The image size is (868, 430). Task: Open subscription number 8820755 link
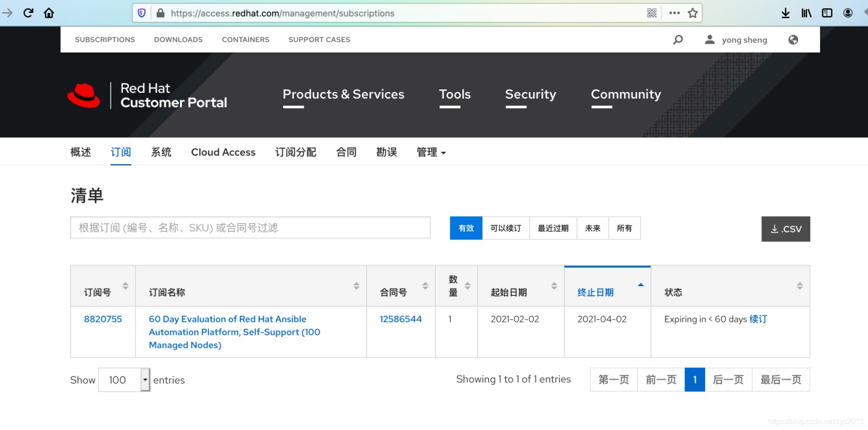(x=103, y=319)
